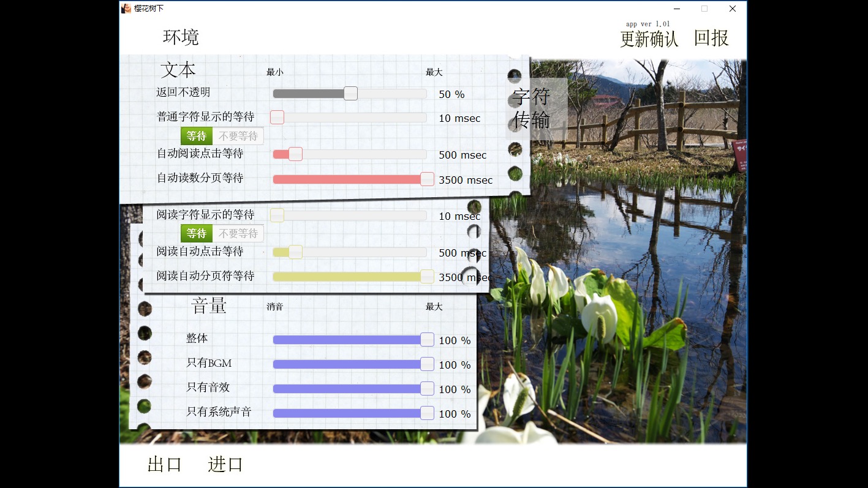Click the 普通字符显示的等待 slider handle
The height and width of the screenshot is (488, 868).
tap(277, 117)
